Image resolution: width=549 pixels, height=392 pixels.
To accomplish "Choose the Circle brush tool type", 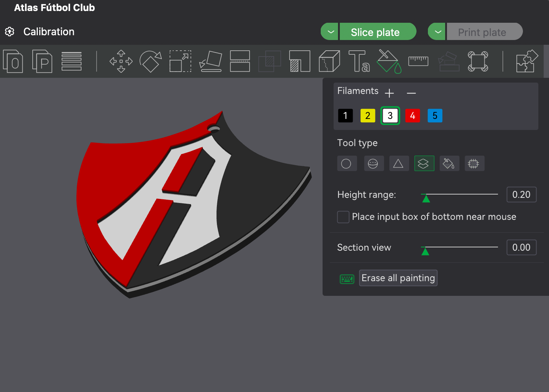I will (347, 163).
